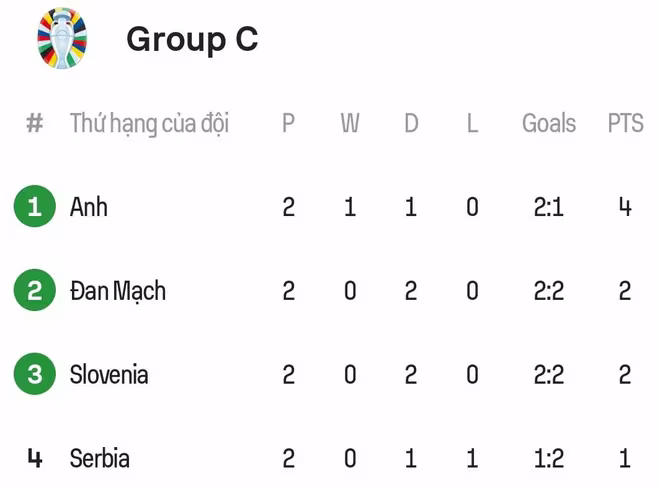
Task: Sort by the Goals column header
Action: point(549,123)
